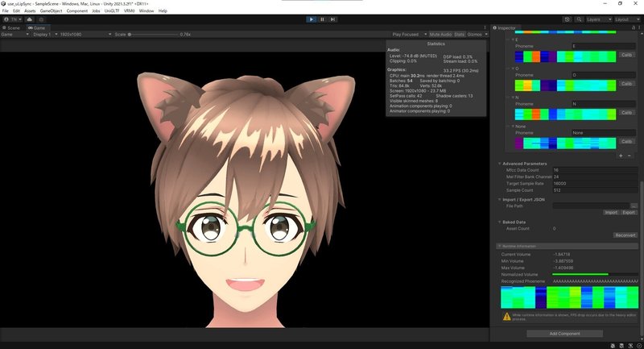
Task: Open Undo History clock icon
Action: [x=568, y=19]
